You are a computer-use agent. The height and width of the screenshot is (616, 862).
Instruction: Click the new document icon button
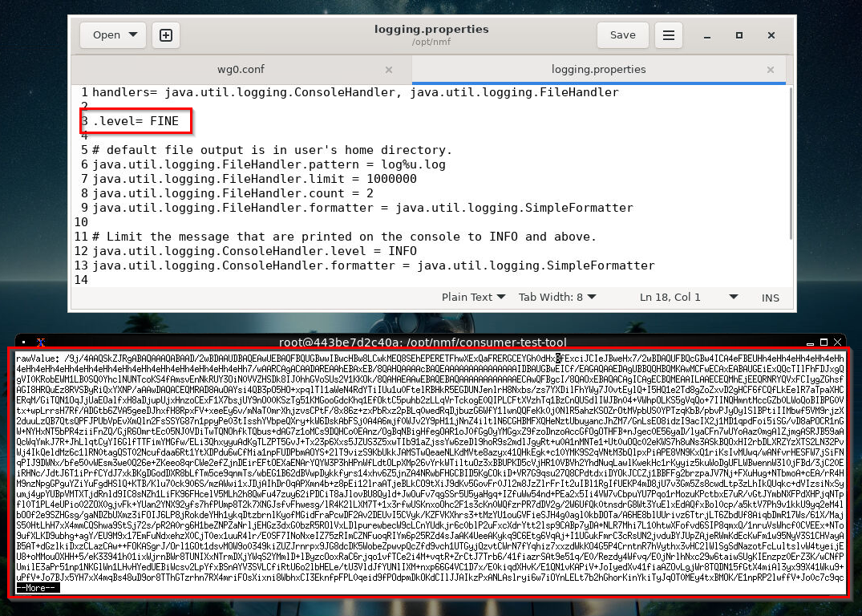click(165, 35)
